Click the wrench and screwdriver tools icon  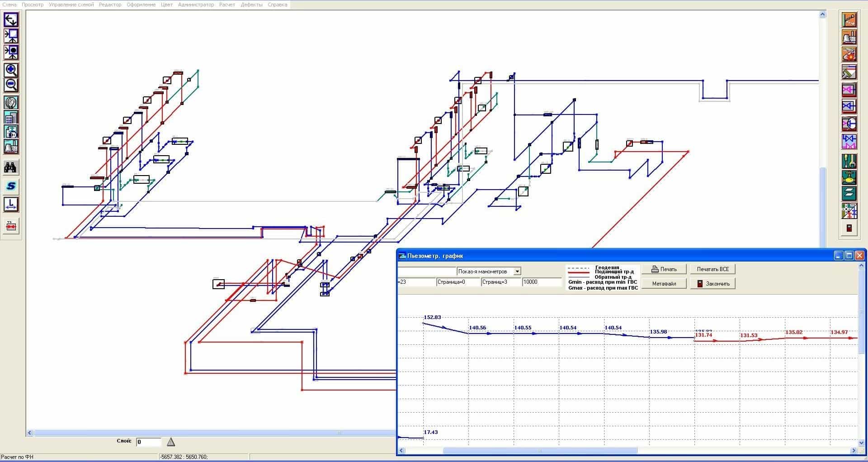click(849, 161)
